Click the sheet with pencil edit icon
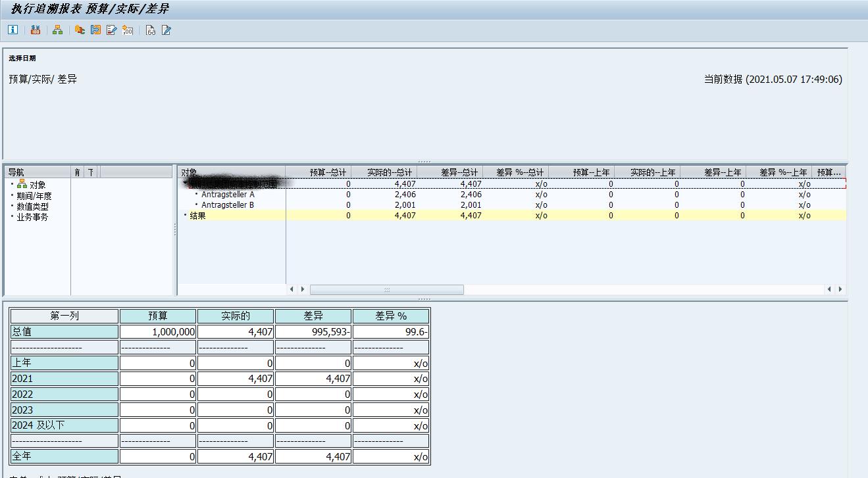868x478 pixels. [x=112, y=30]
